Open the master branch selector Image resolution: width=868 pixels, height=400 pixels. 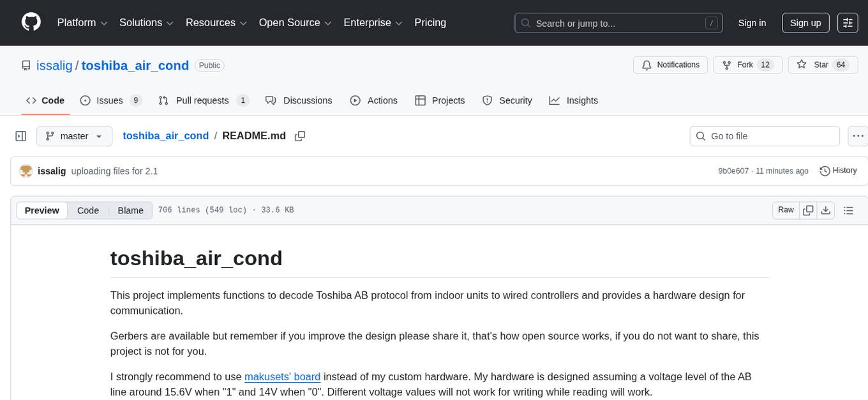74,135
